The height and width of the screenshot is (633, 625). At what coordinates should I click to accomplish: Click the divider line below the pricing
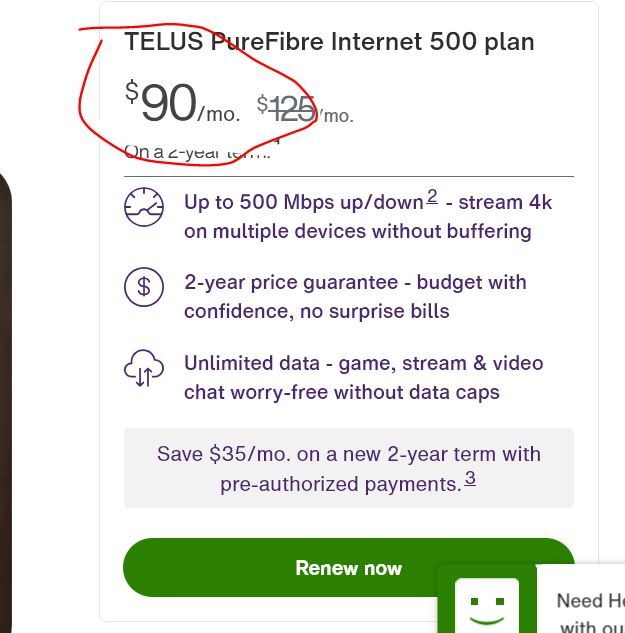pos(348,176)
